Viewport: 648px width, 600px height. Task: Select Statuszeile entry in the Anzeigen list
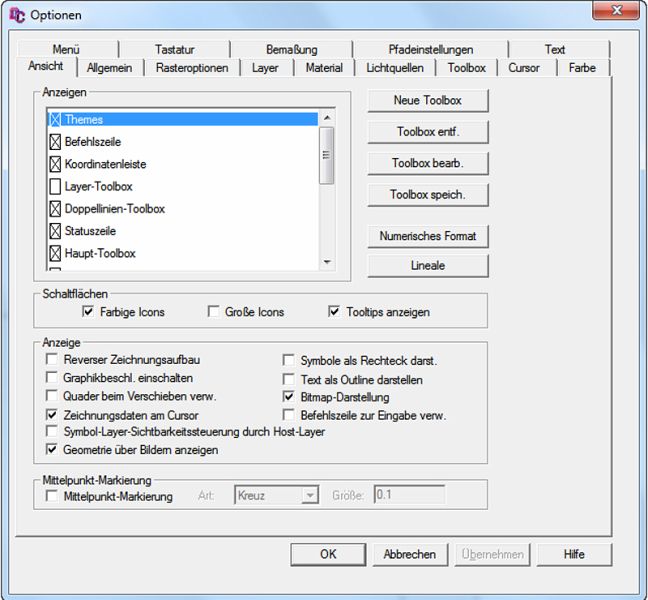click(x=92, y=232)
